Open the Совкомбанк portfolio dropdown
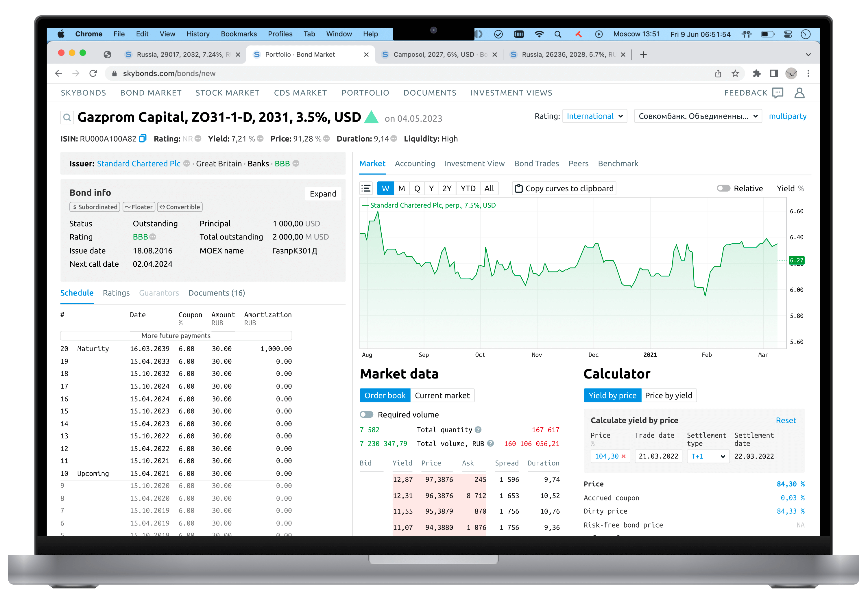Image resolution: width=868 pixels, height=594 pixels. tap(698, 116)
